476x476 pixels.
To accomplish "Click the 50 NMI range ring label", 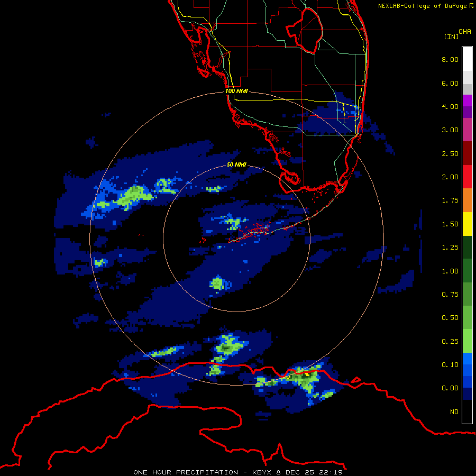I will pyautogui.click(x=236, y=164).
